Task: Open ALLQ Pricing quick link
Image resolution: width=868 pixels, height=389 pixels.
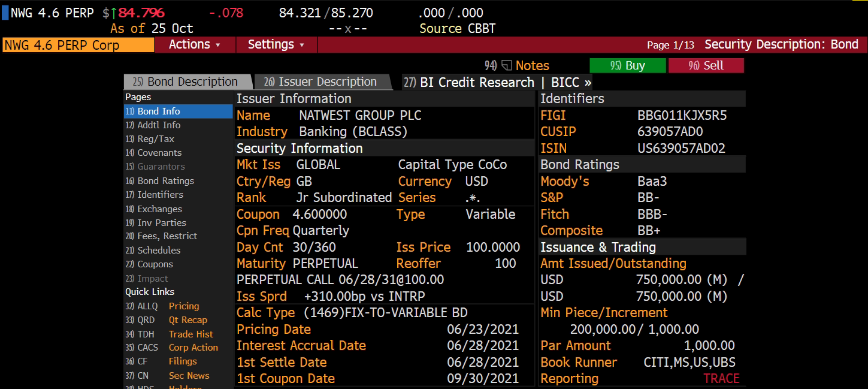Action: 162,306
